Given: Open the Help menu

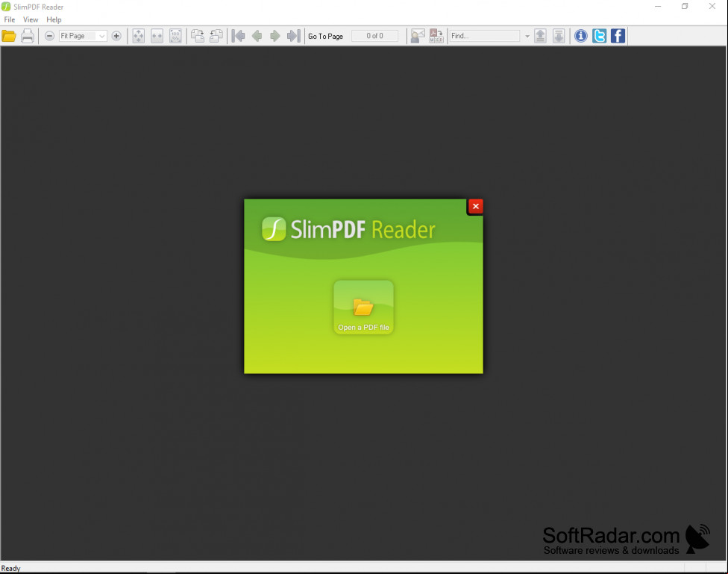Looking at the screenshot, I should point(54,19).
